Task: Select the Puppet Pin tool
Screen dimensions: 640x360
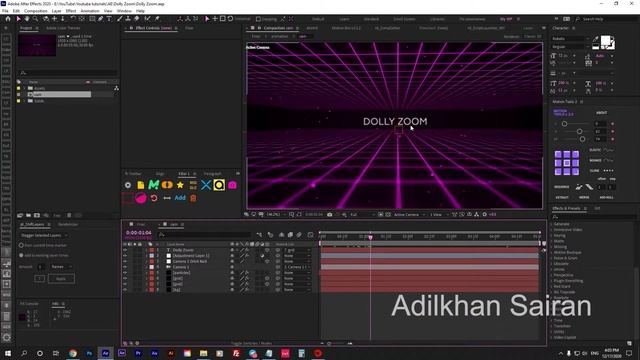Action: click(x=157, y=19)
